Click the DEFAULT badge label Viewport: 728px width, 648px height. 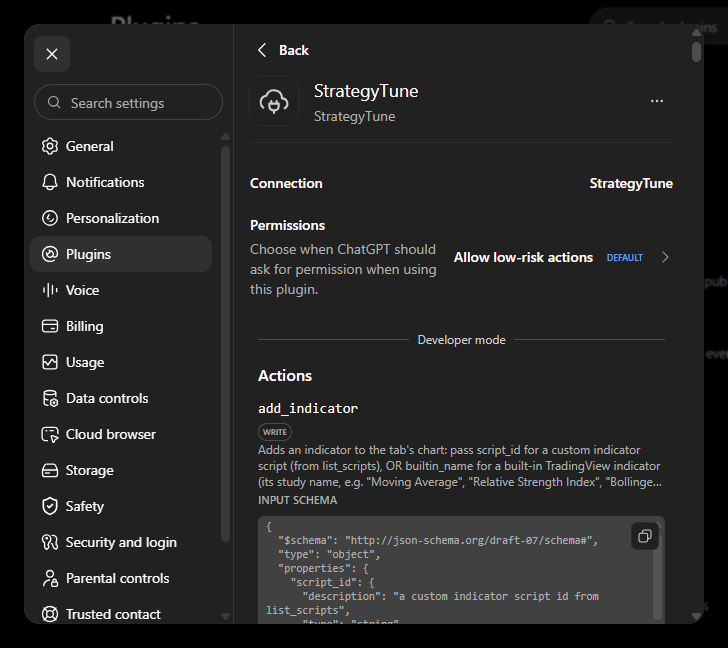click(624, 258)
